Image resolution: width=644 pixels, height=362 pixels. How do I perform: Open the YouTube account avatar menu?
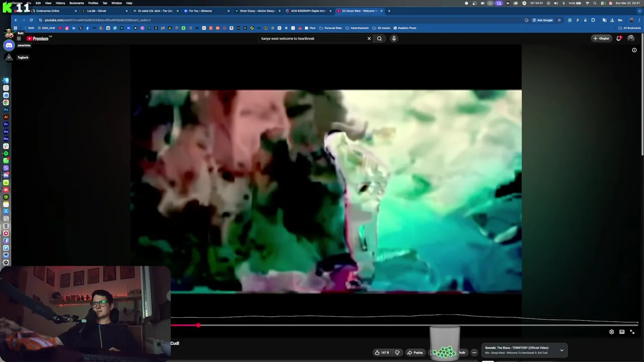631,39
